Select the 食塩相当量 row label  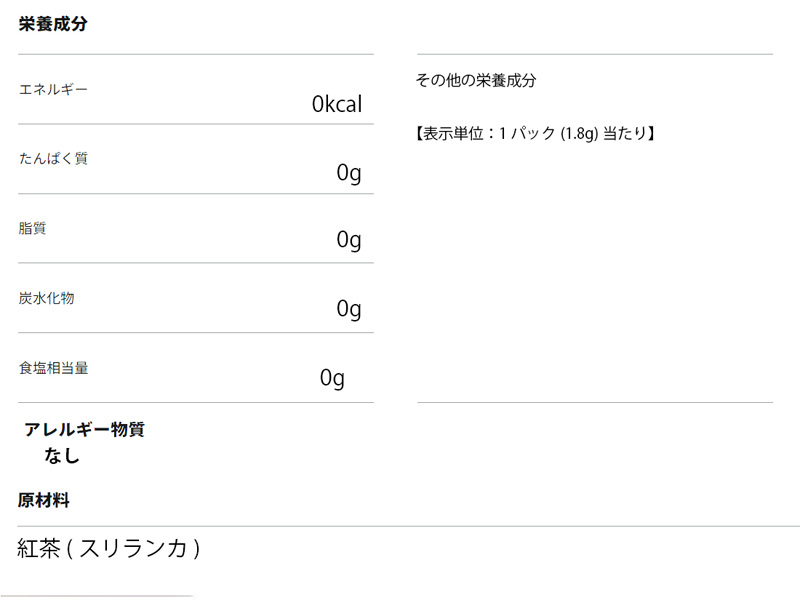pyautogui.click(x=54, y=368)
